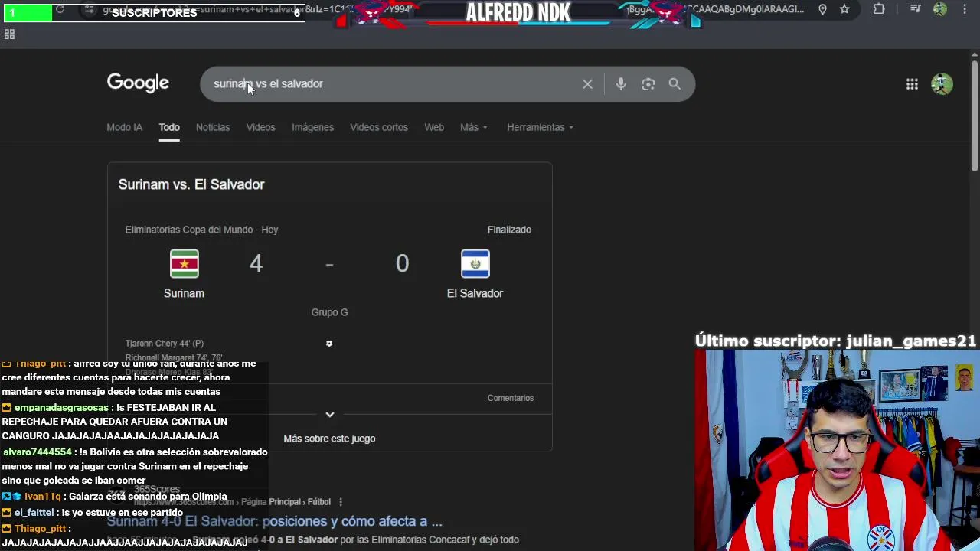Click chat username Ivan11q
Image resolution: width=980 pixels, height=551 pixels.
[x=42, y=497]
